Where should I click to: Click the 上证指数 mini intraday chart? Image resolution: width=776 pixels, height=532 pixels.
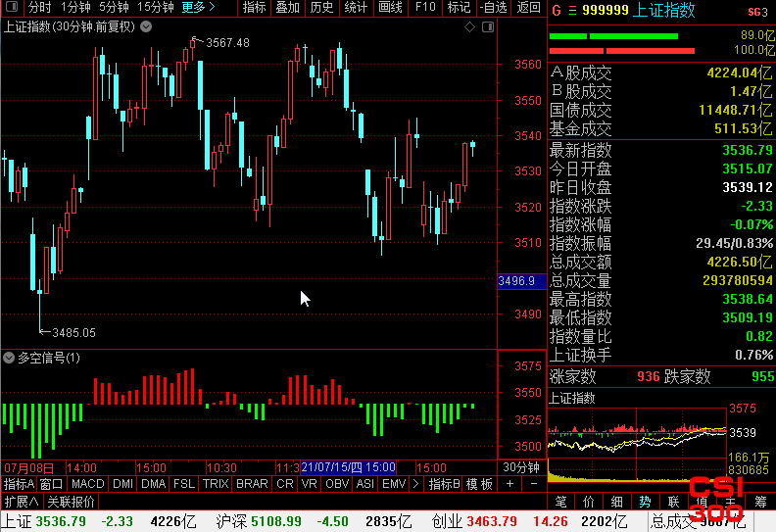(637, 445)
